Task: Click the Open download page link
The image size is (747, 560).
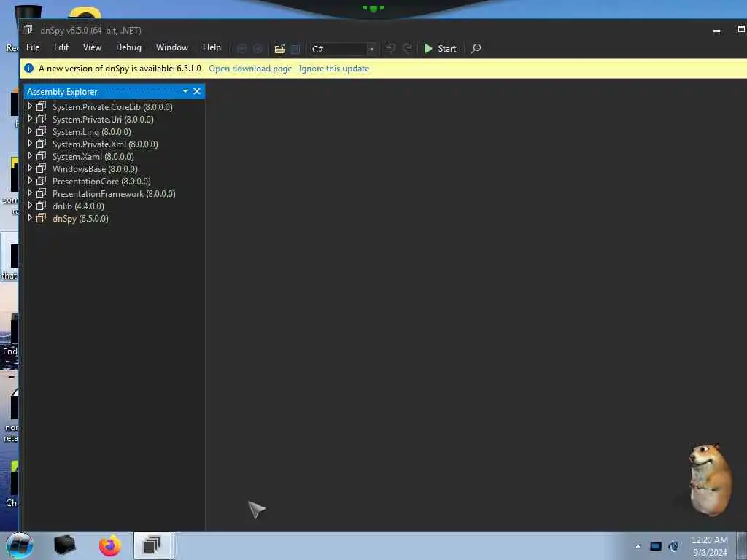Action: point(250,69)
